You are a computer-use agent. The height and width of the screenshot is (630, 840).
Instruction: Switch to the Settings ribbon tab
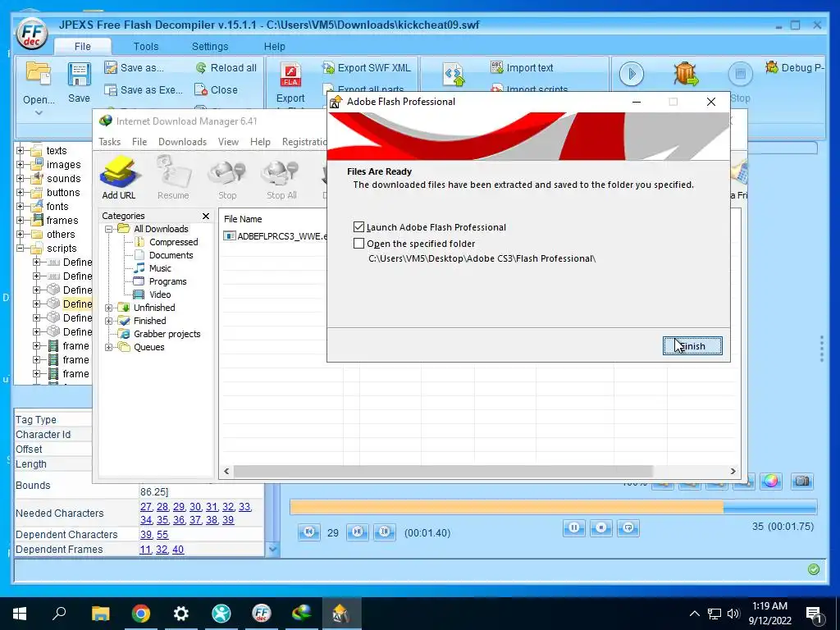click(x=210, y=47)
